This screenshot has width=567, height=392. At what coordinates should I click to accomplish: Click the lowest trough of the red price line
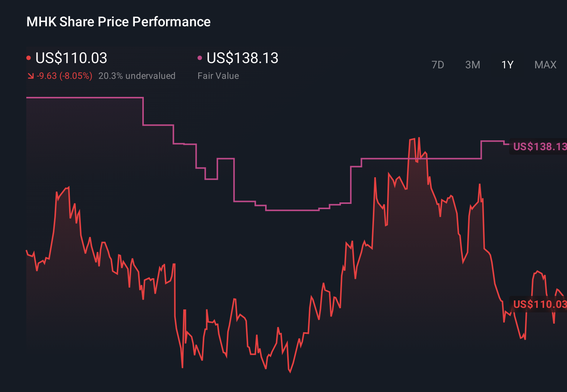click(x=290, y=372)
